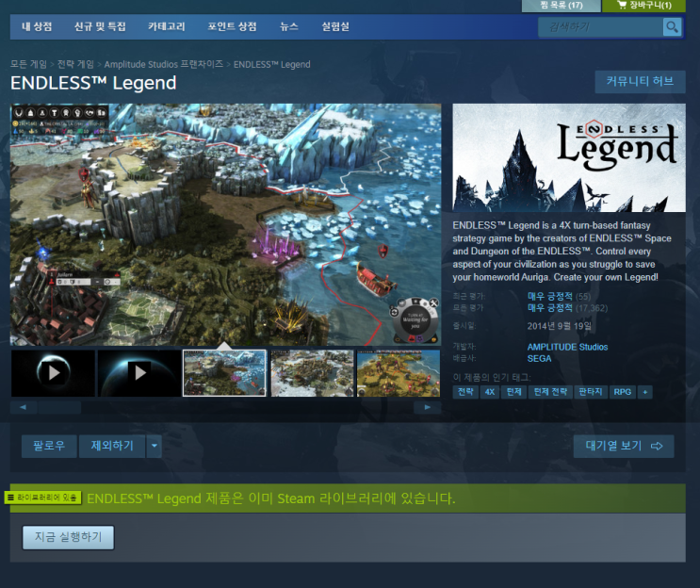This screenshot has height=588, width=700.
Task: Select the highlighted icy coast screenshot thumbnail
Action: 224,373
